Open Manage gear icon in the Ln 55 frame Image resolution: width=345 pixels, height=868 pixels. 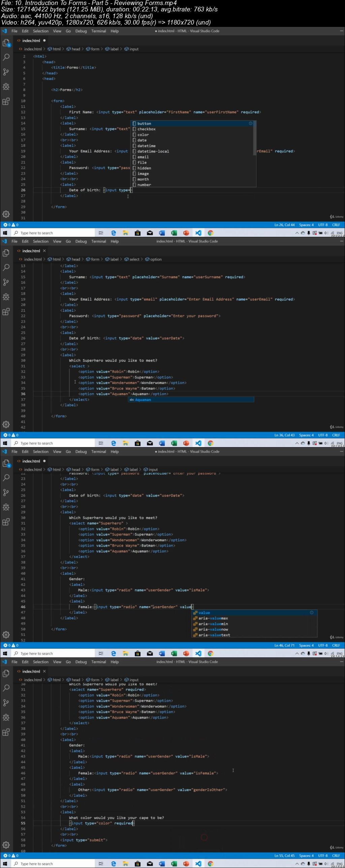[x=6, y=845]
